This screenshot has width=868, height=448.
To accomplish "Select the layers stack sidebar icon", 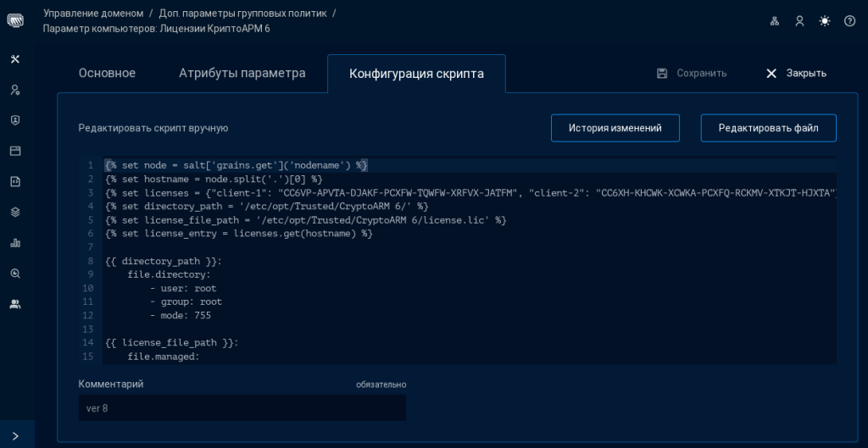I will [x=14, y=212].
